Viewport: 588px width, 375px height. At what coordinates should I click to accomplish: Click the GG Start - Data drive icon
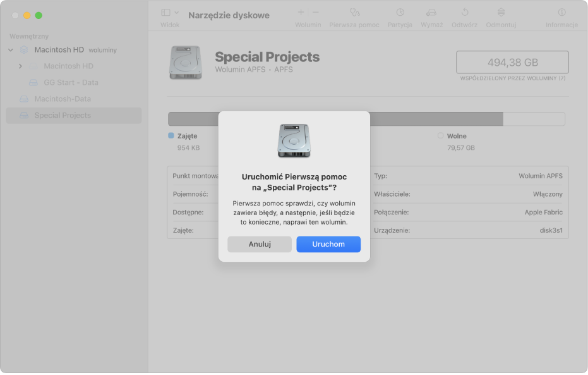33,83
